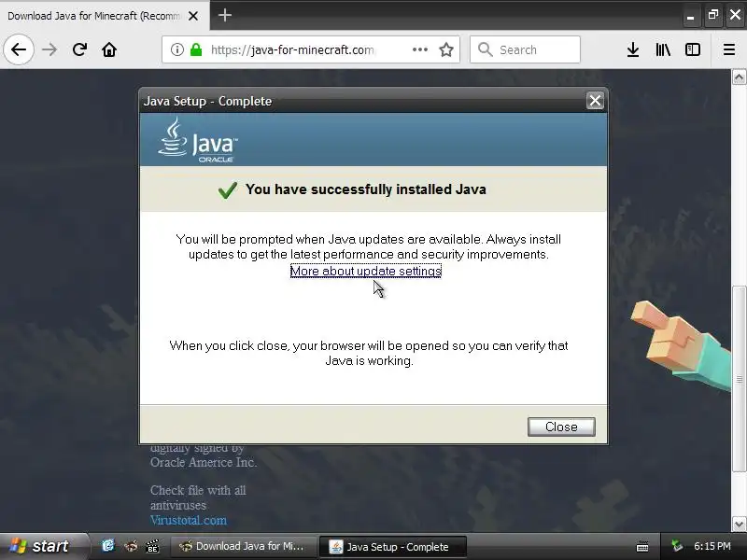The height and width of the screenshot is (560, 747).
Task: Switch to Java Setup - Complete taskbar item
Action: point(392,547)
